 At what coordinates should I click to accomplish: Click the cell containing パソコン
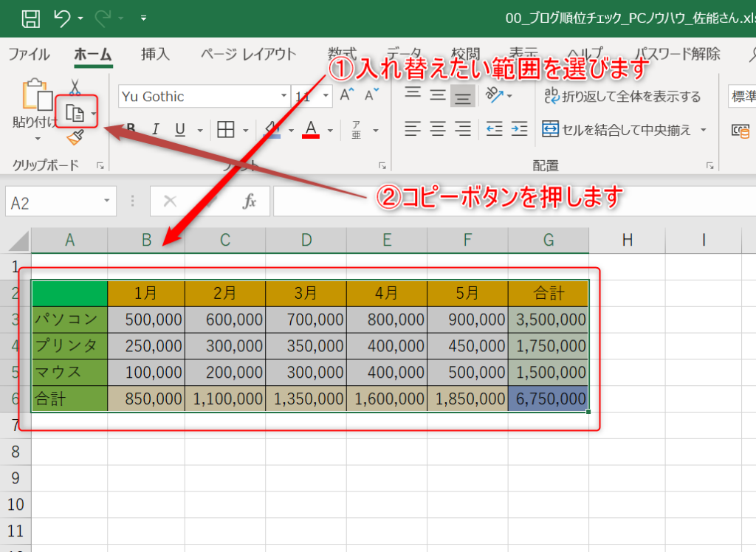(70, 319)
